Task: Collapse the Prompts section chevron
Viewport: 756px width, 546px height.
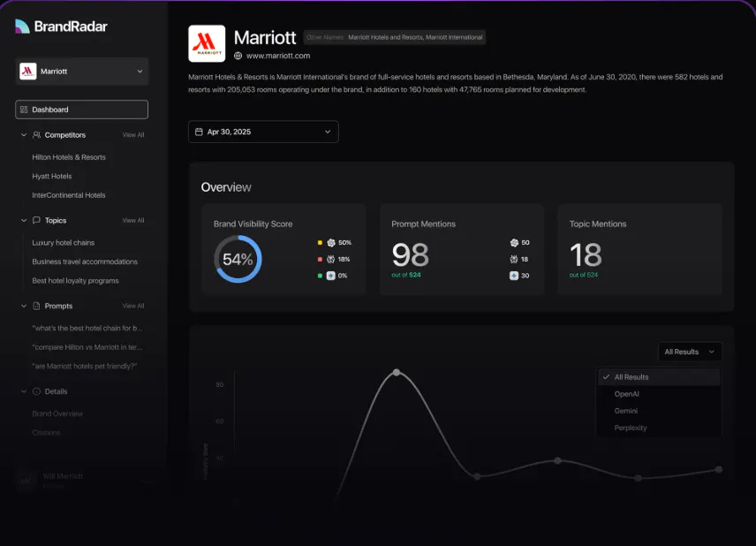Action: (x=24, y=306)
